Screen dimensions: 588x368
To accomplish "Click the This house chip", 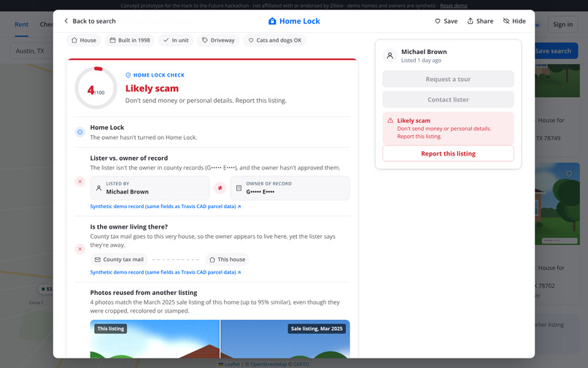I will point(228,259).
